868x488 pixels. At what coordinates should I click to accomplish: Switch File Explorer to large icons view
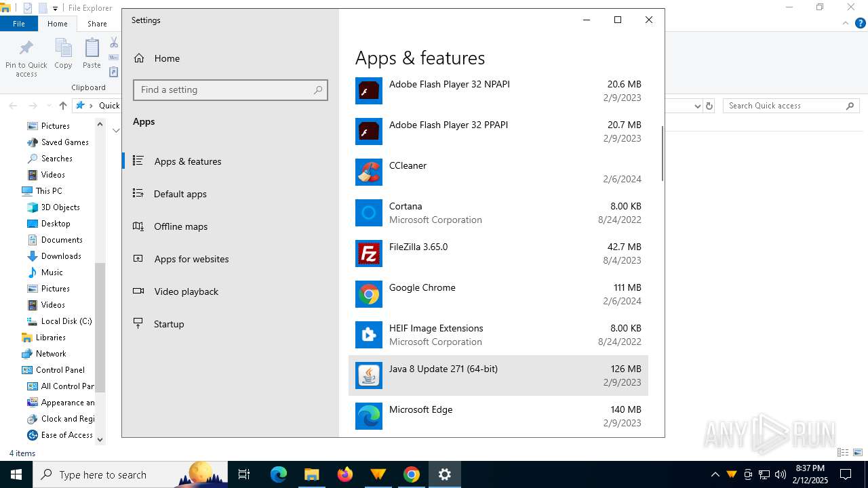pyautogui.click(x=858, y=453)
